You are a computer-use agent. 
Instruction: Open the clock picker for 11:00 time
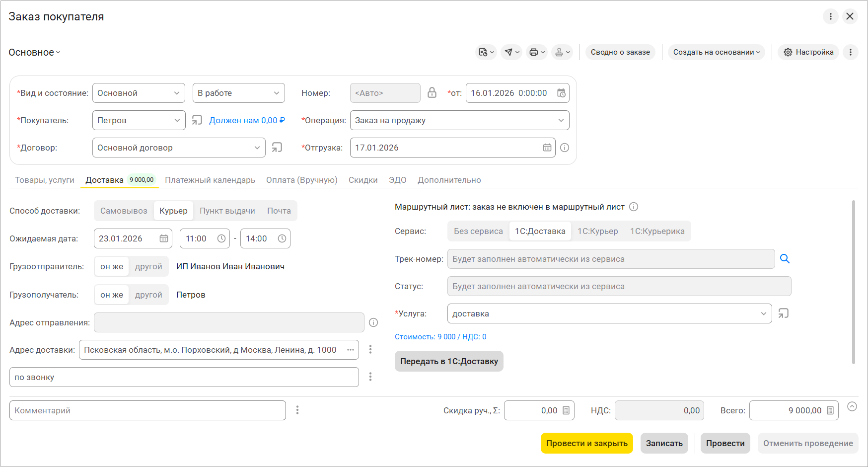tap(221, 238)
